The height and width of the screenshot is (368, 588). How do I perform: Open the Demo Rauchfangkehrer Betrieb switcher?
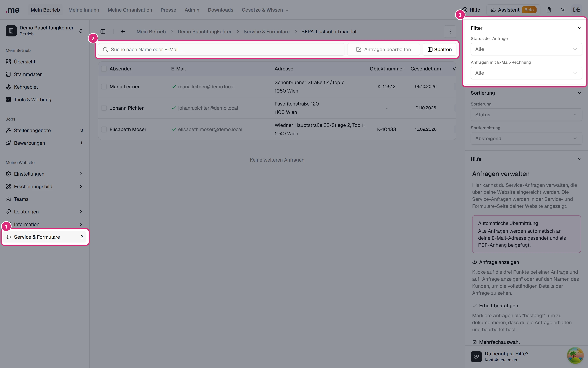point(45,31)
